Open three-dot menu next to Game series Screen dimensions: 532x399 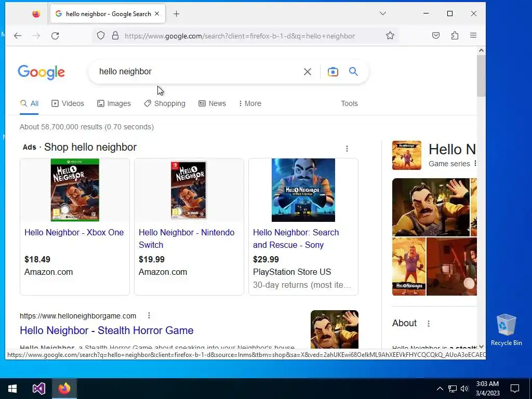pyautogui.click(x=475, y=164)
